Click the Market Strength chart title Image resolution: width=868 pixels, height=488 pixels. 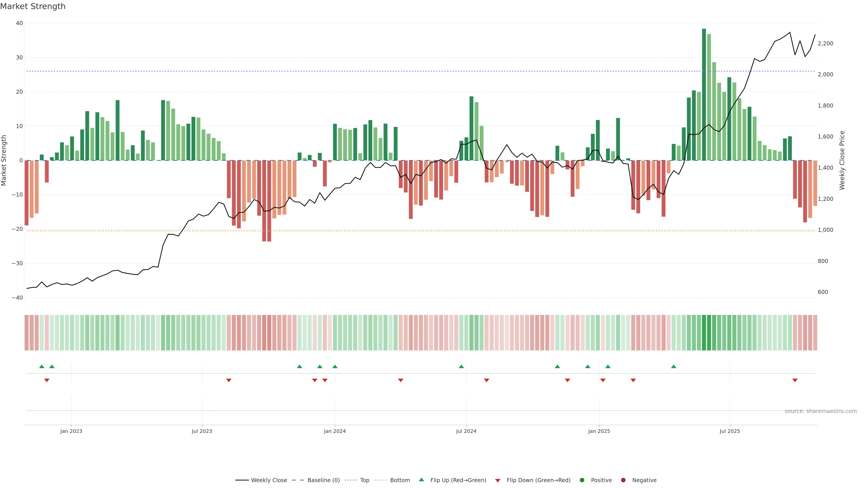(33, 6)
